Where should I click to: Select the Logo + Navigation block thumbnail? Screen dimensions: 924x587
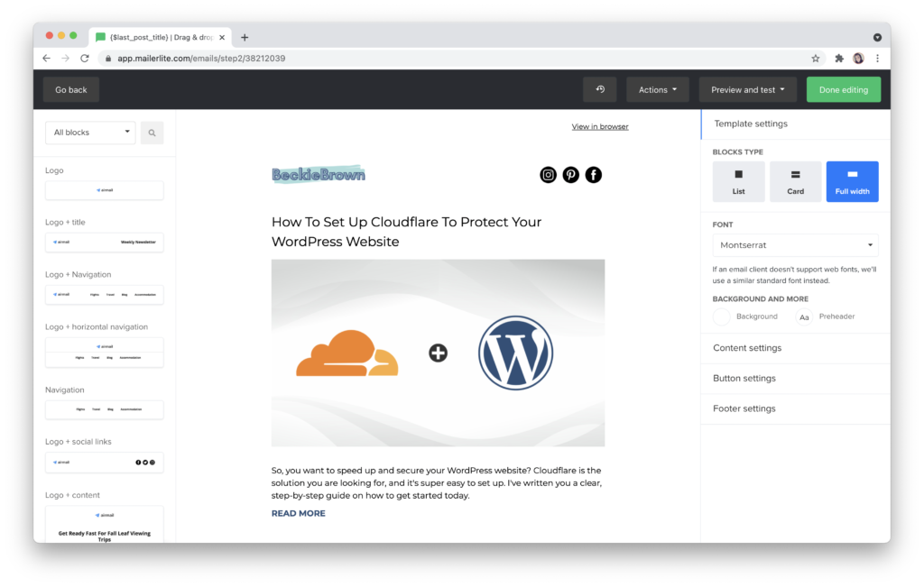point(105,294)
